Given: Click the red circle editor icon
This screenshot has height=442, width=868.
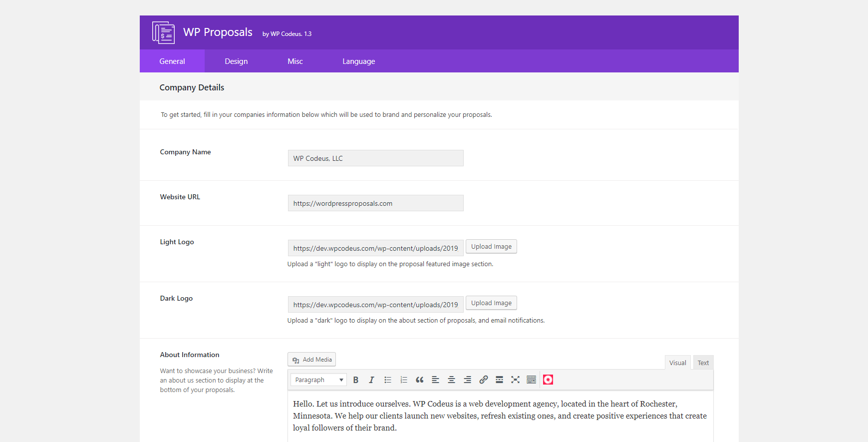Looking at the screenshot, I should point(548,380).
